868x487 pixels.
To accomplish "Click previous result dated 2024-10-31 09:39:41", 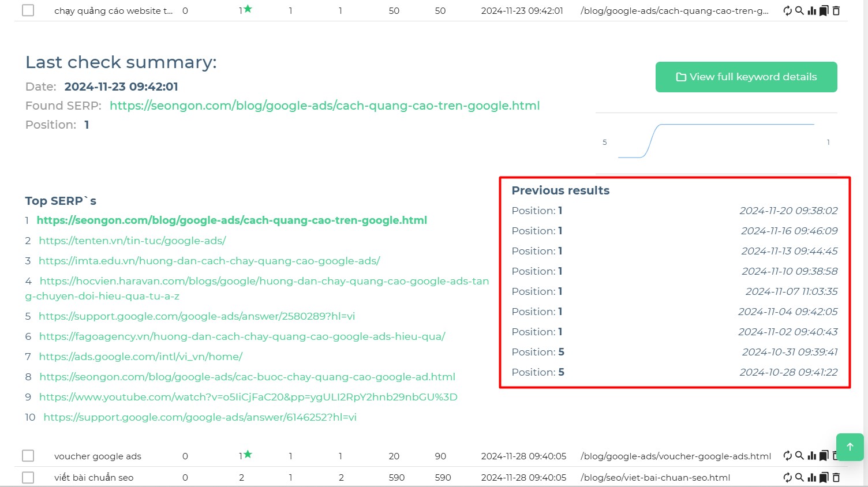I will pyautogui.click(x=674, y=352).
